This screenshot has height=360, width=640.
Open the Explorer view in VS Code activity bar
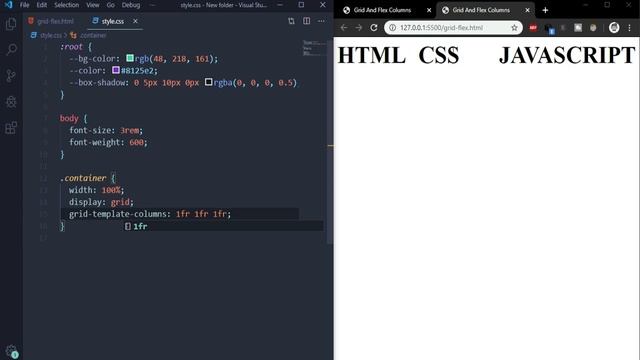pos(11,24)
